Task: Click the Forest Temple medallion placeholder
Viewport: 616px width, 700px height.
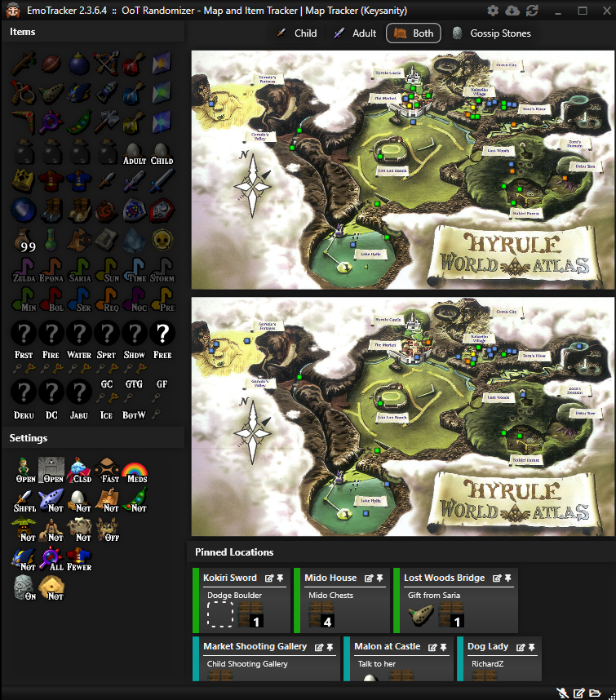Action: [24, 334]
